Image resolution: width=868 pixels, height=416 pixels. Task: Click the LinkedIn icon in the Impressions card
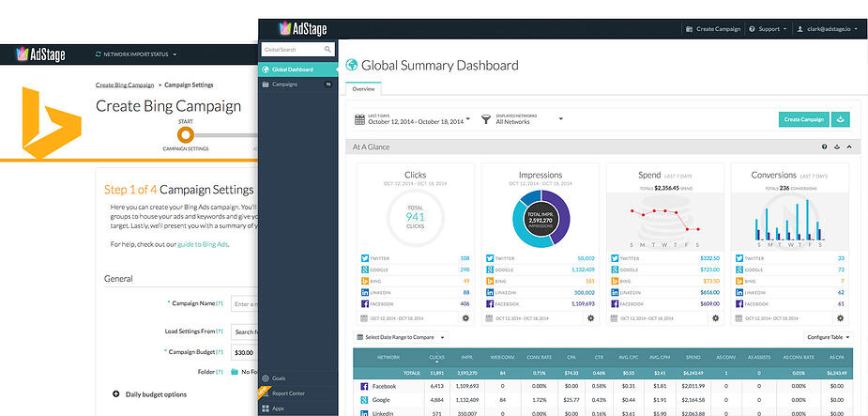(x=489, y=292)
